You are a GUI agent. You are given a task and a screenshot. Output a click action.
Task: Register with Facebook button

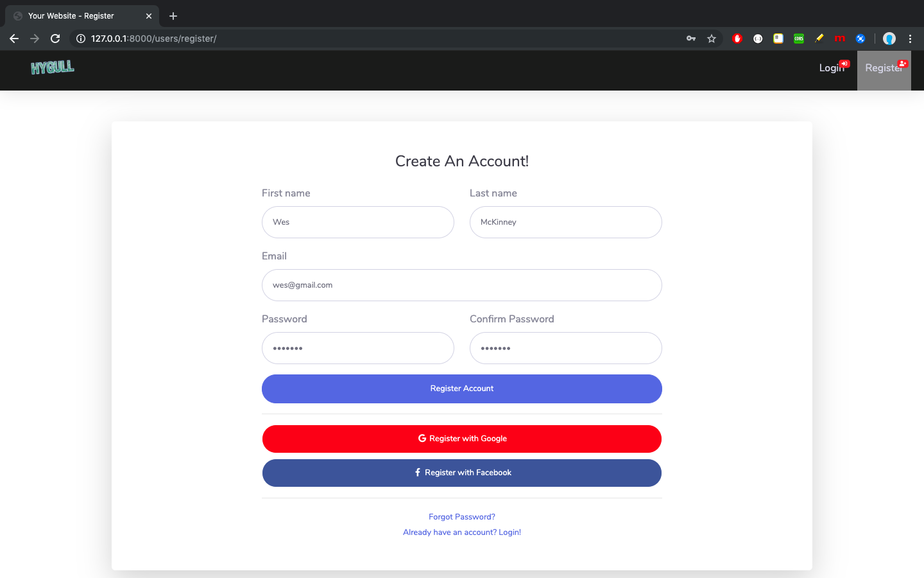click(x=462, y=473)
